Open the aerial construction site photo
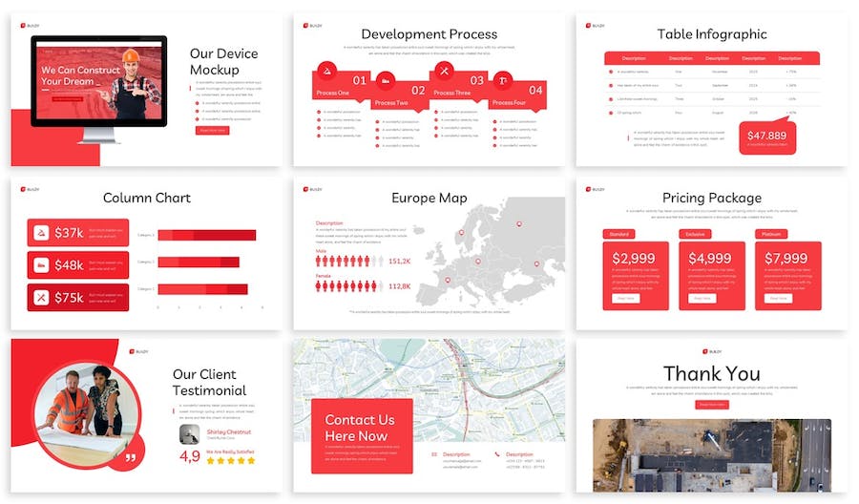The width and height of the screenshot is (859, 504). point(711,454)
